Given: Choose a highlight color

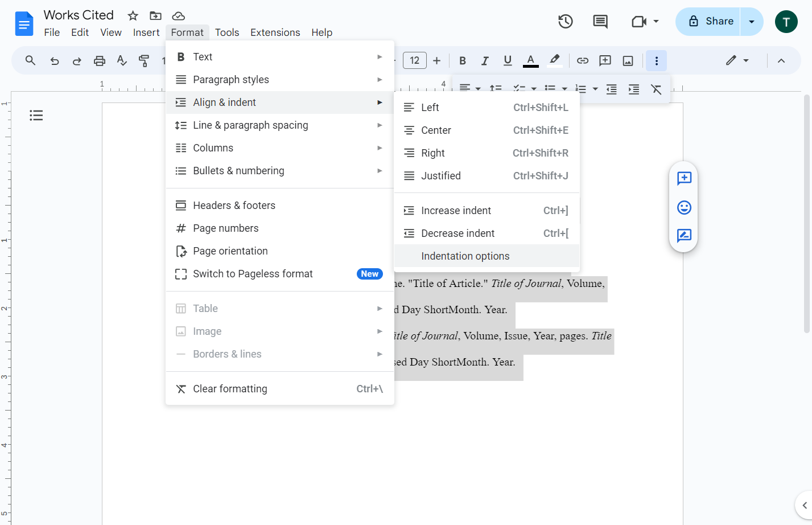Looking at the screenshot, I should click(555, 60).
